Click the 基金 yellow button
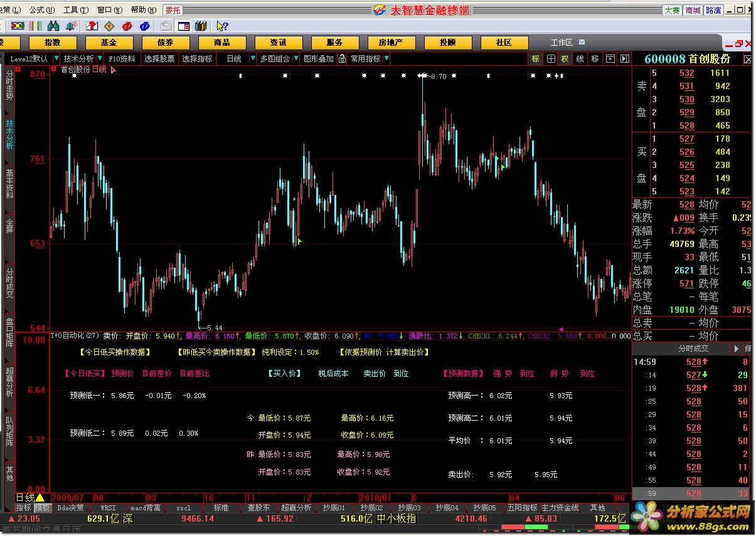Screen dimensions: 756x536 109,43
